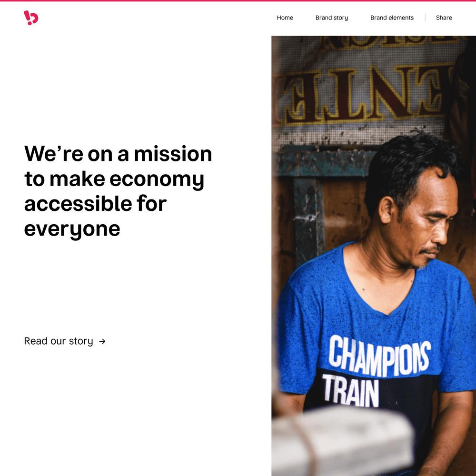Click the 'TRAIN' text on the shirt
476x476 pixels.
[x=351, y=391]
